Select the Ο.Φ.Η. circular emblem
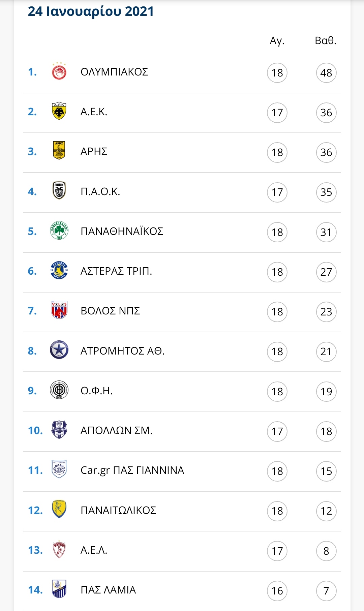 pyautogui.click(x=59, y=390)
